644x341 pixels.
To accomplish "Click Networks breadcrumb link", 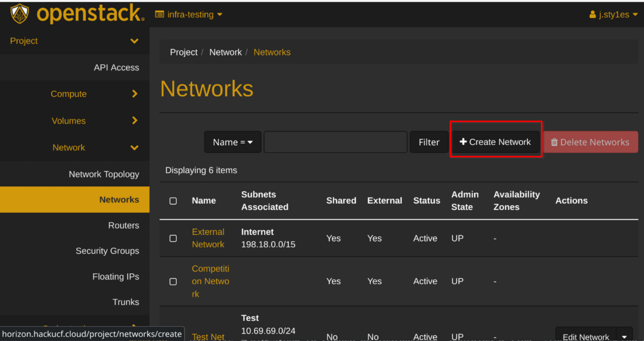I will click(272, 52).
